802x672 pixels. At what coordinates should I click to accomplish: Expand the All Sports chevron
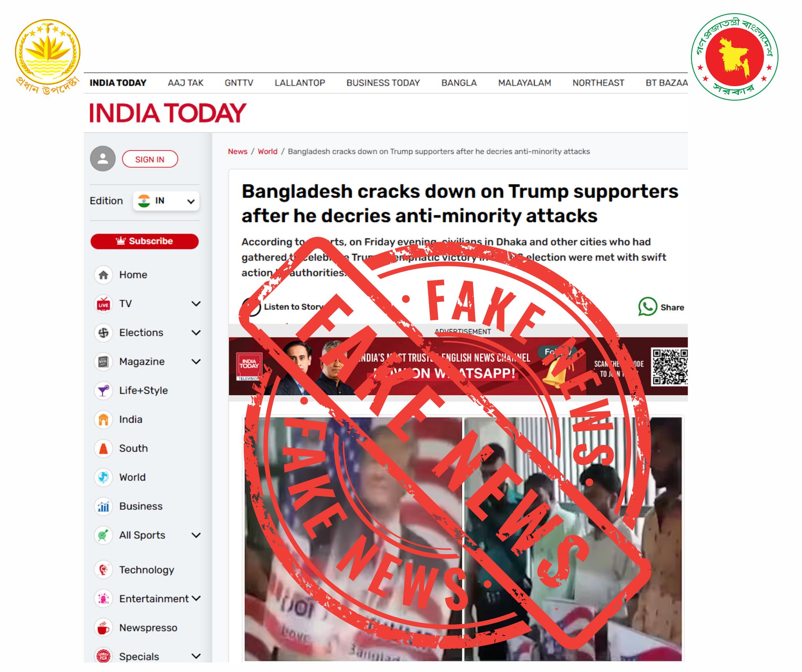[x=196, y=535]
